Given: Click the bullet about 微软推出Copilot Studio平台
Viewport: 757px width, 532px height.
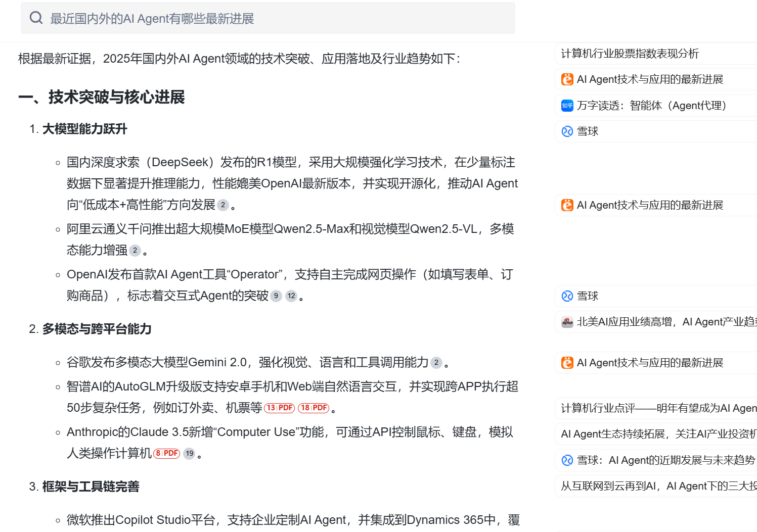Looking at the screenshot, I should (293, 520).
